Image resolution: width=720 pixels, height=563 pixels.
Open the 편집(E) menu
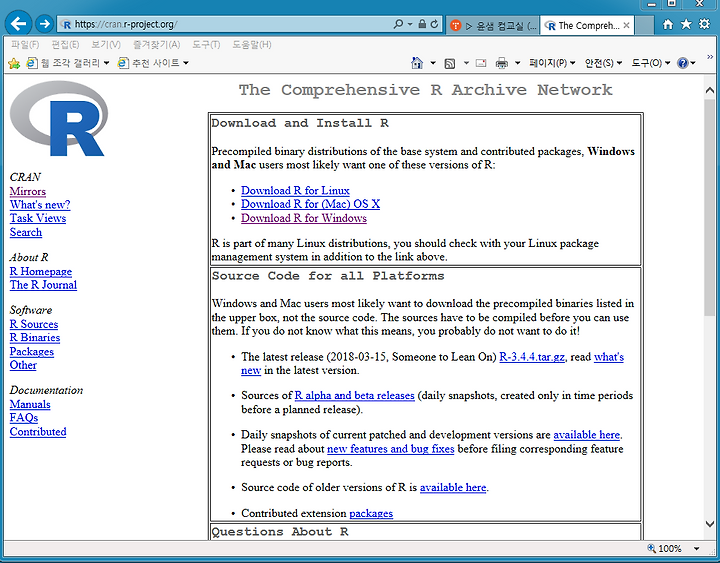(x=65, y=45)
